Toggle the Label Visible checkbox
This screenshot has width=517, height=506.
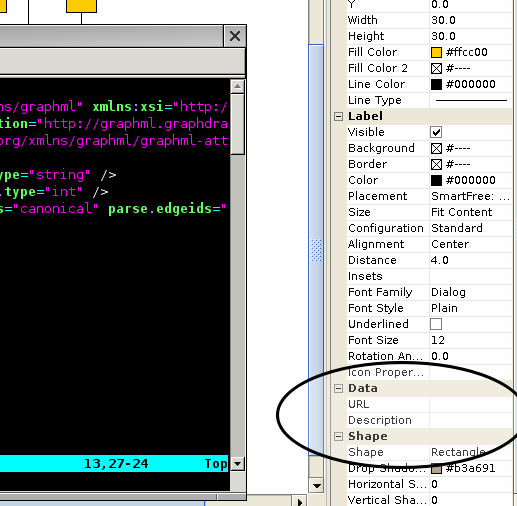coord(436,132)
